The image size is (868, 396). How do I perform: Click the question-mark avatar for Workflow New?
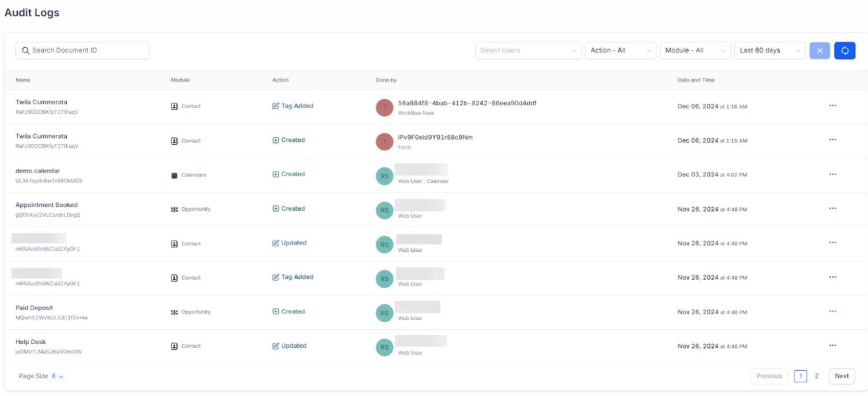(384, 108)
